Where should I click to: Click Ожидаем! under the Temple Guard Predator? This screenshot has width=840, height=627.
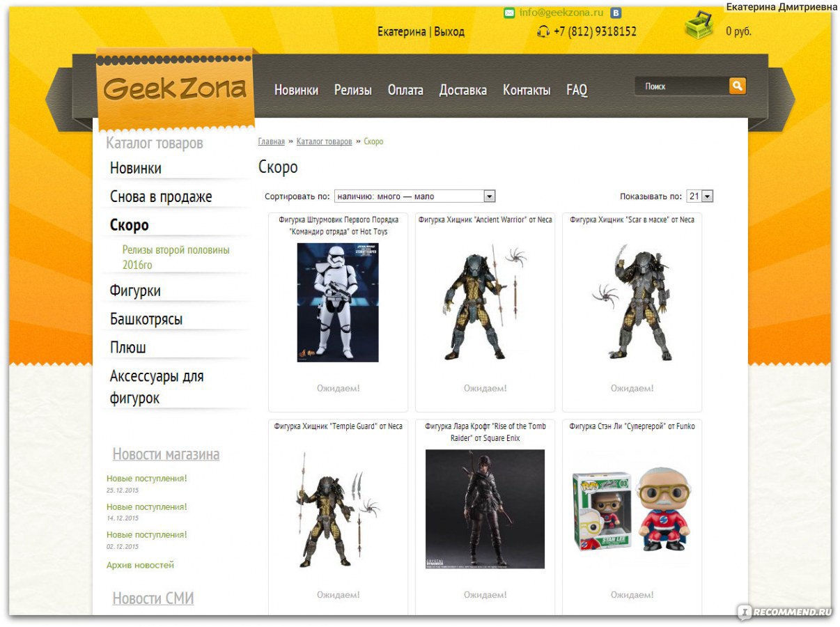pyautogui.click(x=339, y=595)
